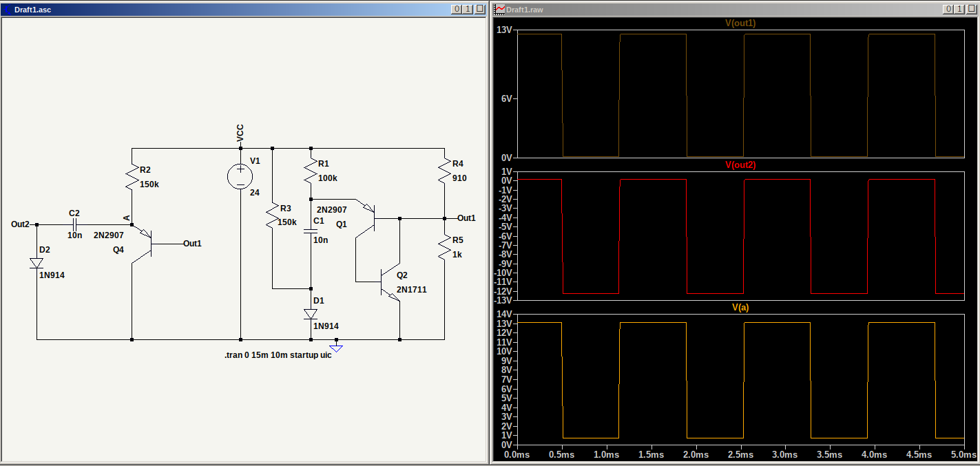
Task: Maximize the Draft1.asc schematic window
Action: 467,9
